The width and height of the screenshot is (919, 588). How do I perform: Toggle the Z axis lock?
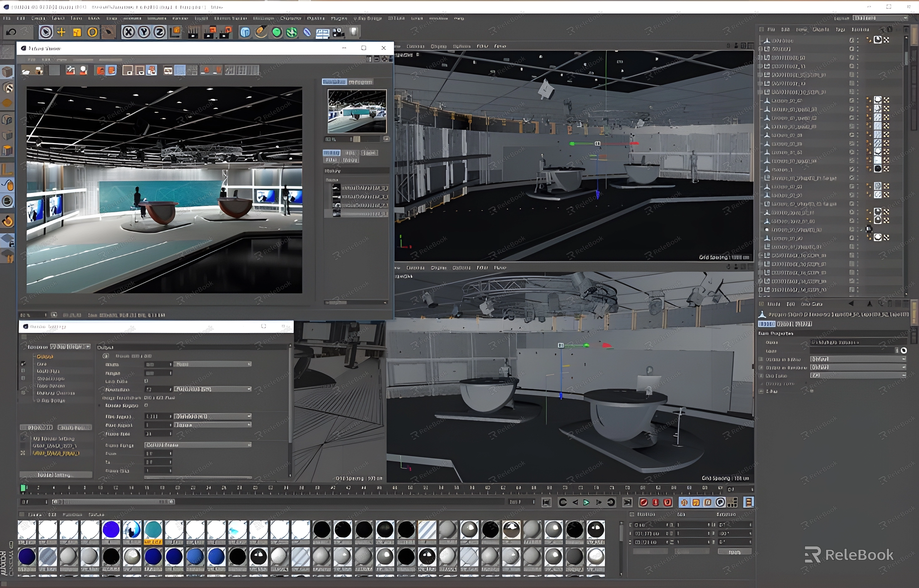160,32
